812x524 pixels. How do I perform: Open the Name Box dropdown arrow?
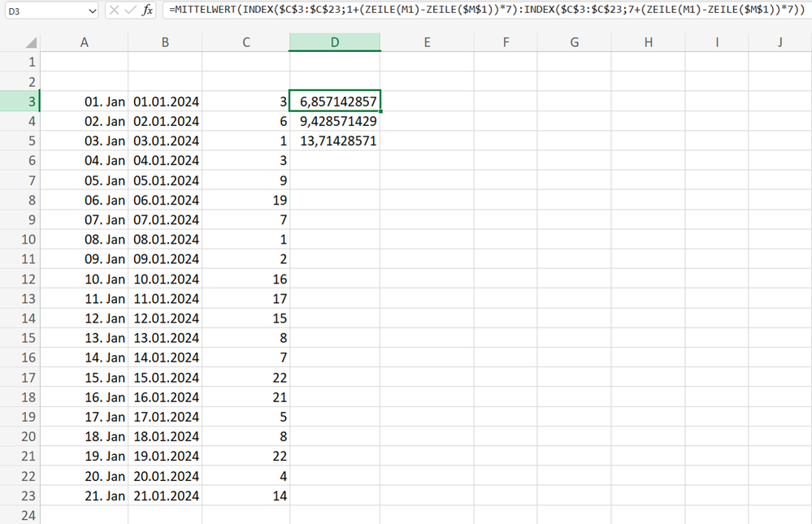click(92, 11)
